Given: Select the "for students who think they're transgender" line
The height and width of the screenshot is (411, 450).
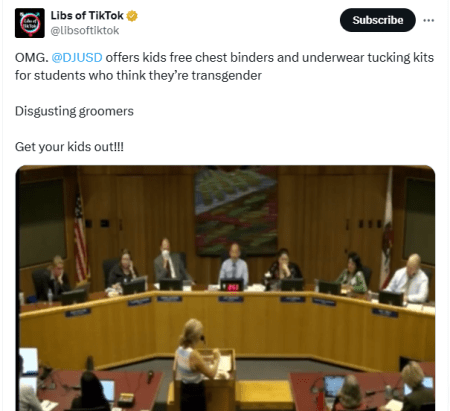Looking at the screenshot, I should [138, 76].
